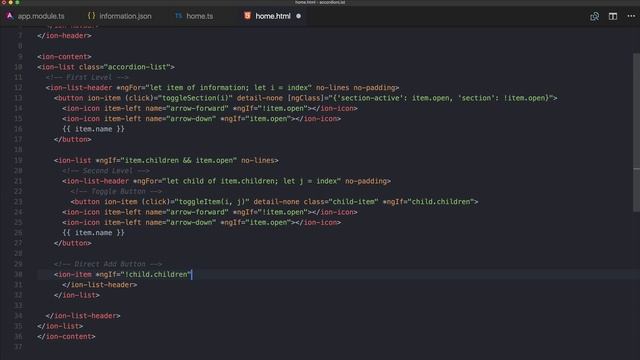Open changes icon in editor title bar
The image size is (640, 360).
coord(594,16)
